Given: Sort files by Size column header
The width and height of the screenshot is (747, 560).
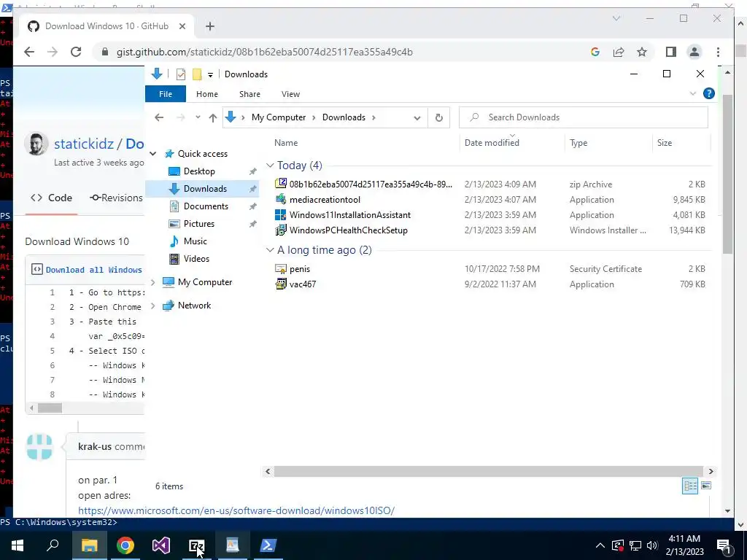Looking at the screenshot, I should click(x=664, y=143).
